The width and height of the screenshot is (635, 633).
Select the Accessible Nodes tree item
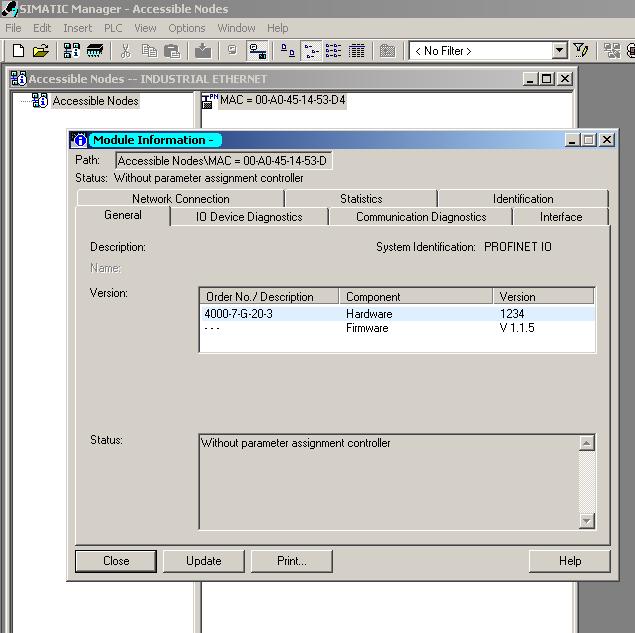click(95, 101)
